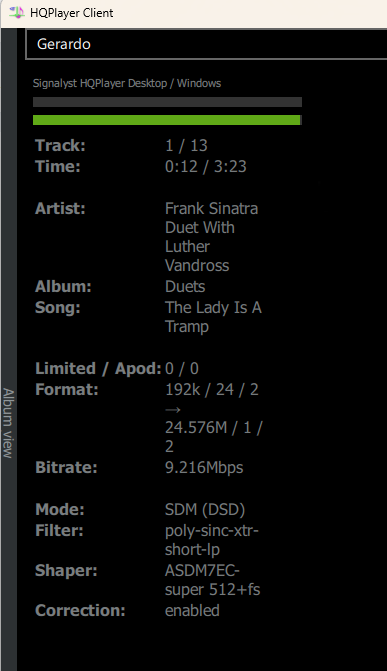Select the track counter value 1 / 13
387x671 pixels.
pos(186,145)
